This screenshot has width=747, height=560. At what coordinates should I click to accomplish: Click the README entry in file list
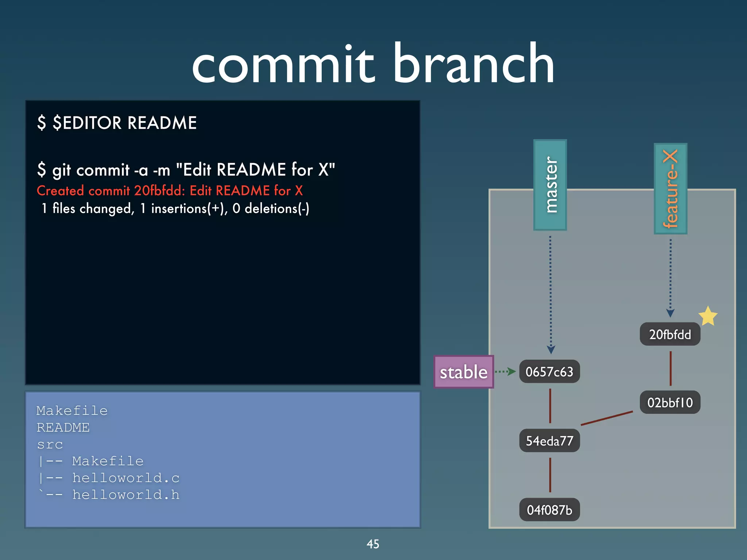pyautogui.click(x=63, y=428)
